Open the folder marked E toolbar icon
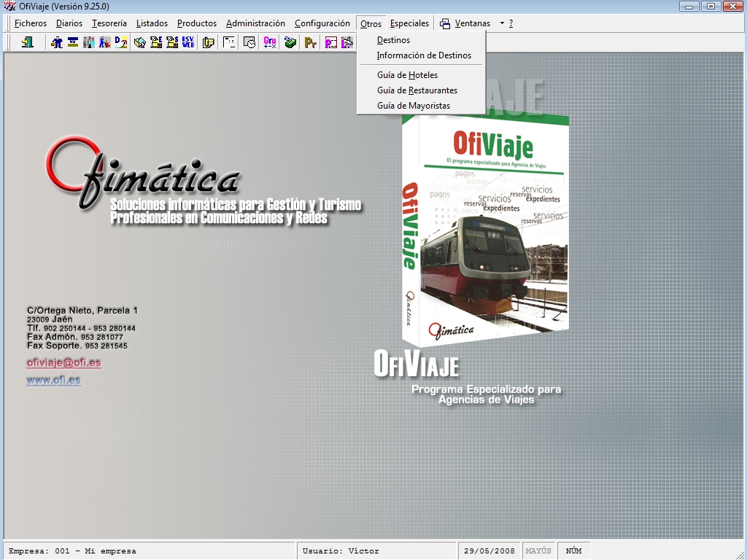 pos(157,42)
